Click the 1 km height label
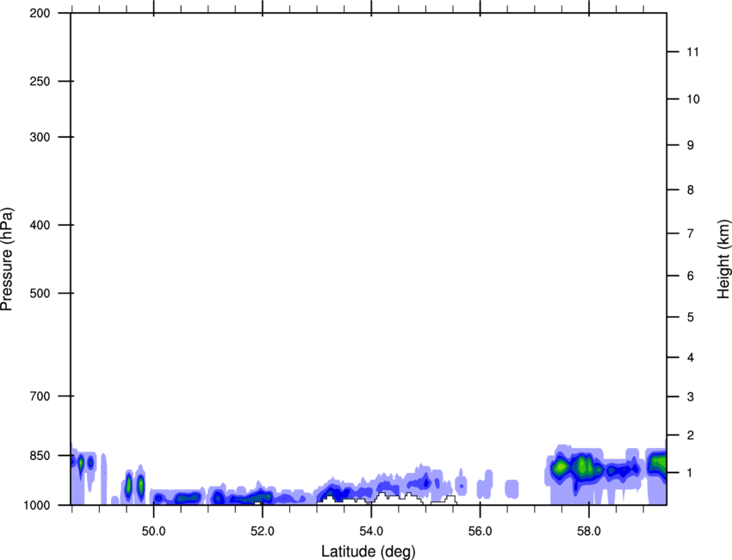This screenshot has height=560, width=732. [691, 473]
